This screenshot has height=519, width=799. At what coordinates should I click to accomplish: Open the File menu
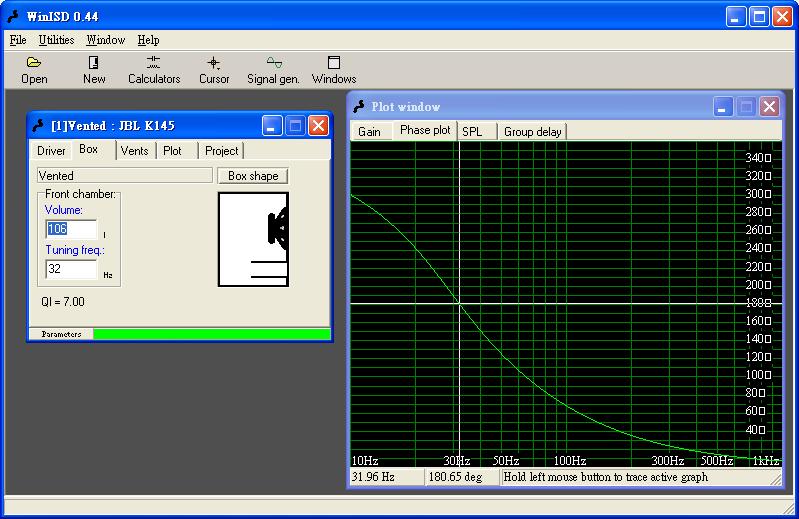18,40
